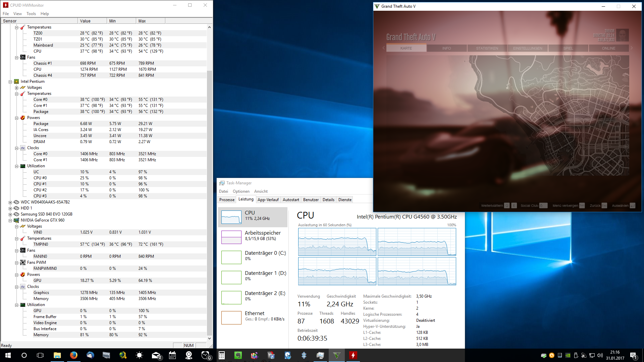644x362 pixels.
Task: Click the HWMonitor lightning taskbar icon
Action: (x=353, y=355)
